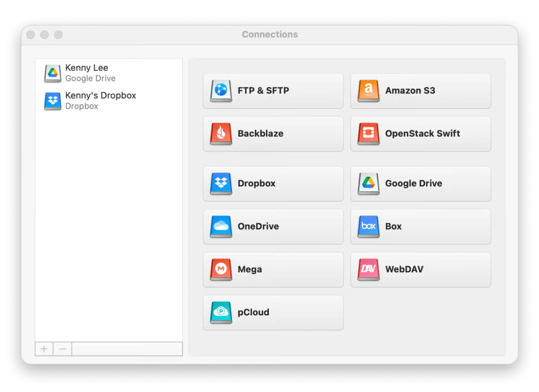This screenshot has height=392, width=539.
Task: Zoom the Connections window
Action: tap(58, 35)
